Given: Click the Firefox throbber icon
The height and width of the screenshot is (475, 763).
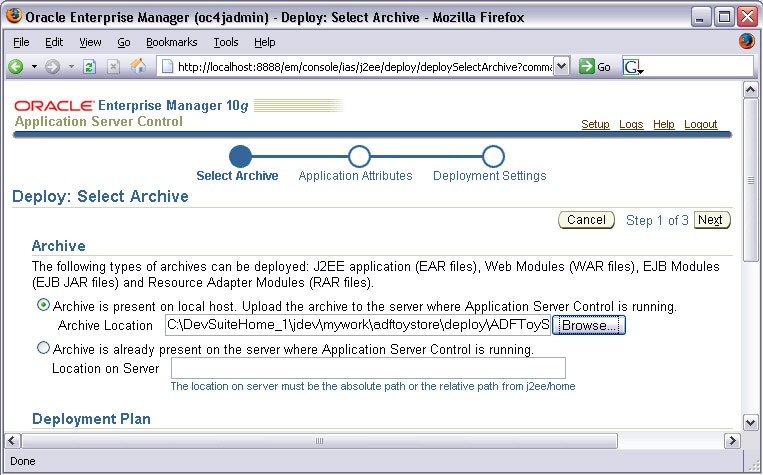Looking at the screenshot, I should click(x=746, y=41).
